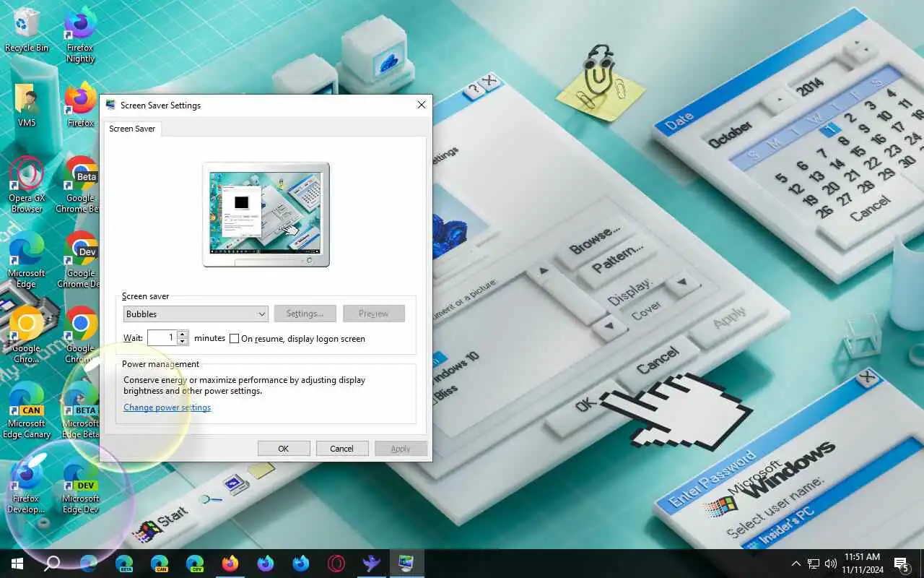Select the Screen Saver tab
Viewport: 924px width, 578px height.
click(x=132, y=129)
